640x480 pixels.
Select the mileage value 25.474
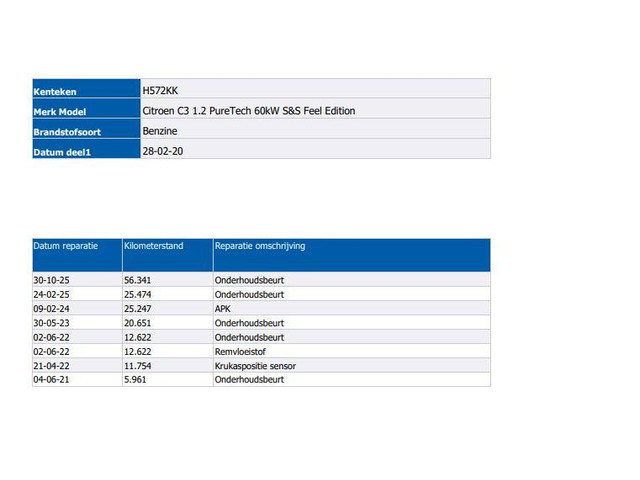click(137, 295)
